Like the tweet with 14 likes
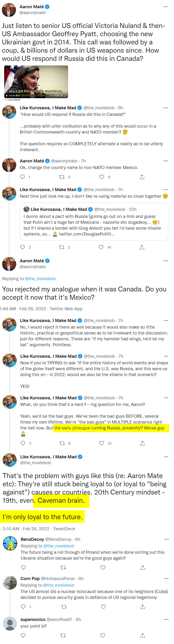174x644 pixels. coord(101,247)
